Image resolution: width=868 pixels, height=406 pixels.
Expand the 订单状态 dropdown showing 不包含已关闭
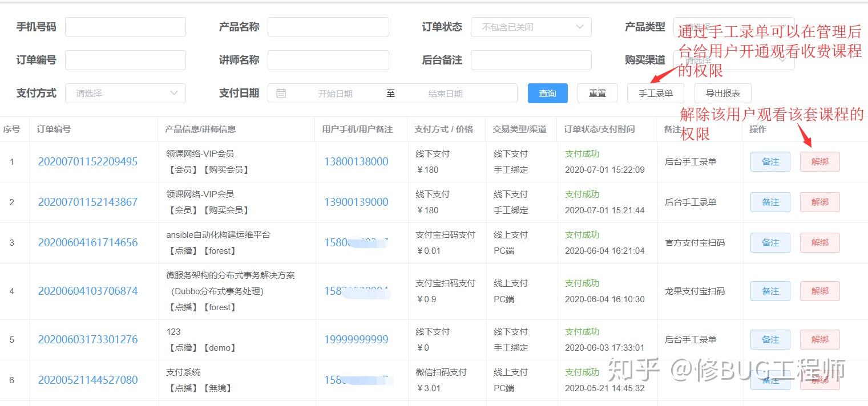pyautogui.click(x=531, y=27)
